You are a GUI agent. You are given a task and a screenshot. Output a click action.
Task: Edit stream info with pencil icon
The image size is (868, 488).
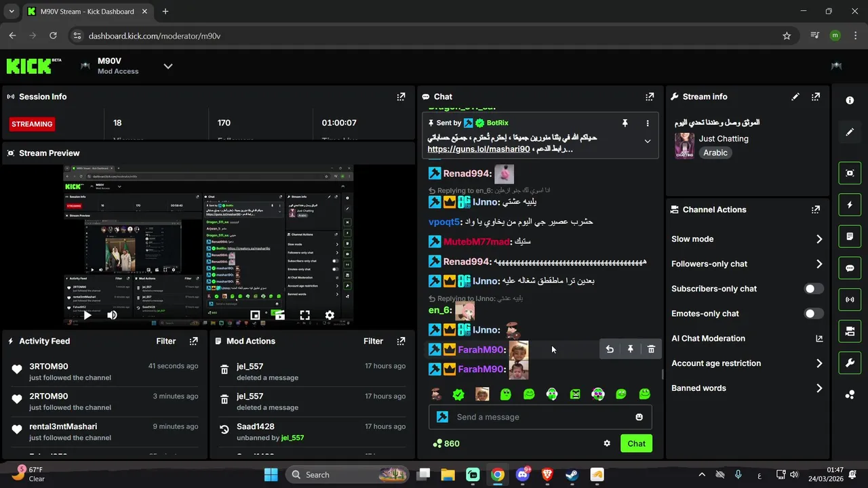pyautogui.click(x=795, y=97)
